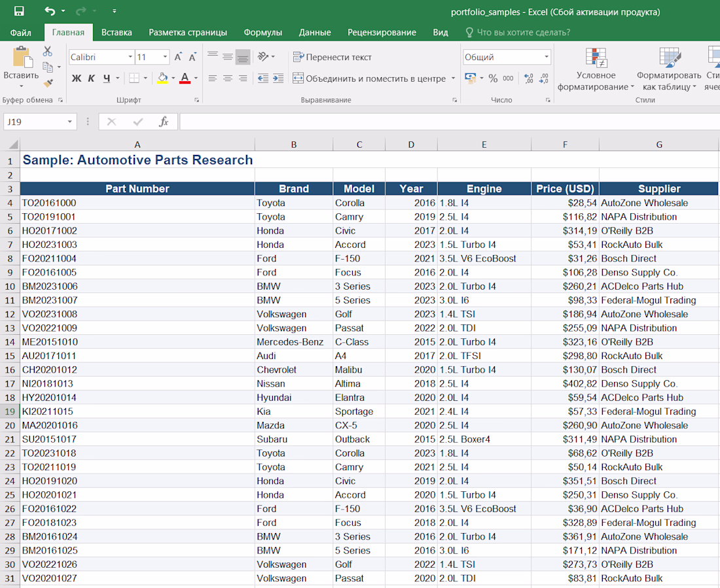Align cell text to the right
720x588 pixels.
243,78
